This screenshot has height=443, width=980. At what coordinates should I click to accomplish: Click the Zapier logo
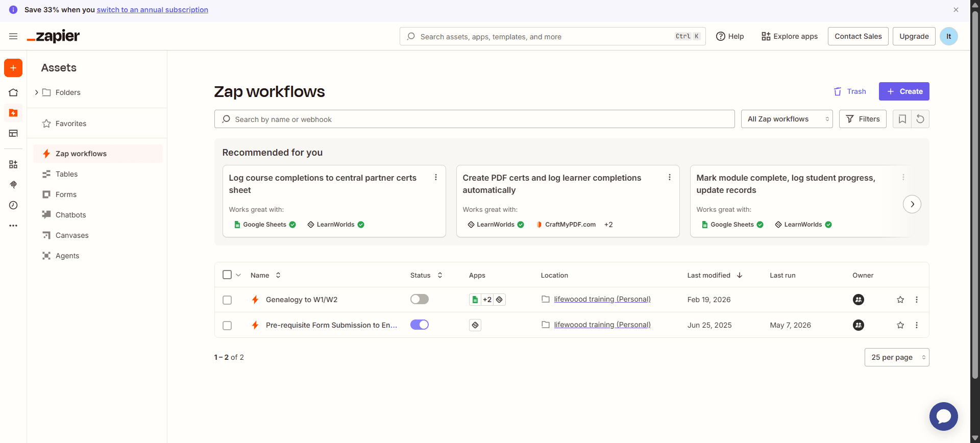click(x=53, y=36)
